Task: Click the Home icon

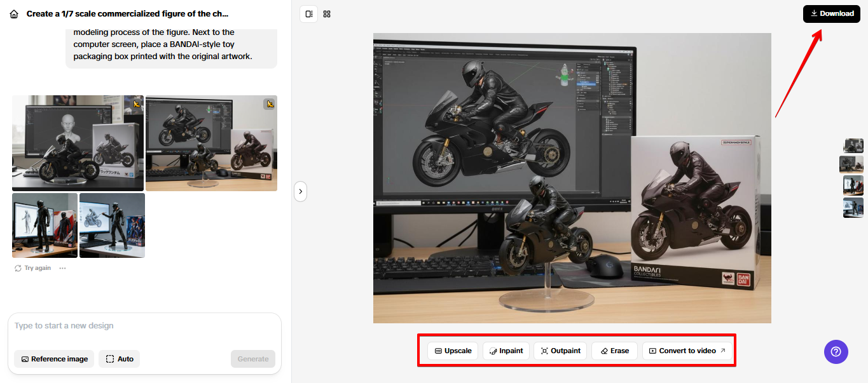Action: [x=13, y=13]
